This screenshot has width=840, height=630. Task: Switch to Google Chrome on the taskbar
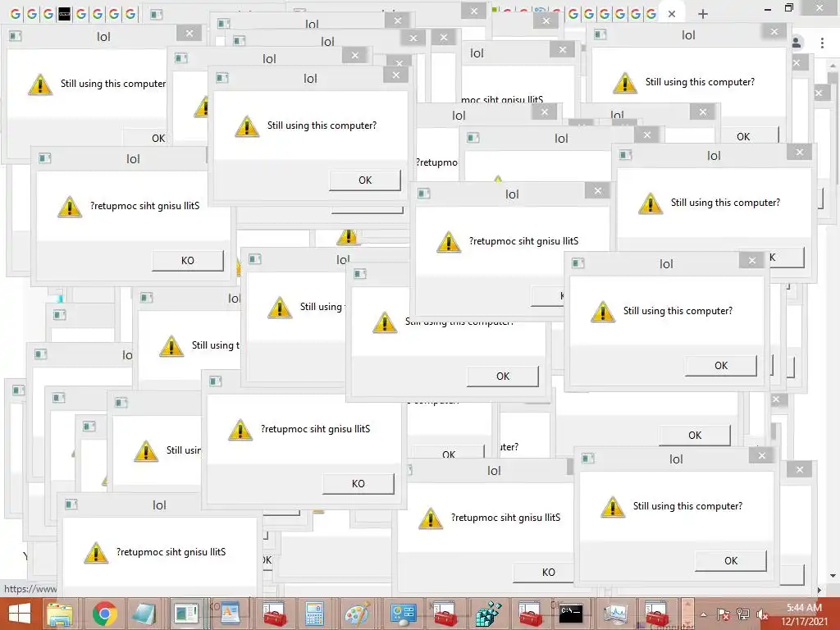tap(105, 614)
